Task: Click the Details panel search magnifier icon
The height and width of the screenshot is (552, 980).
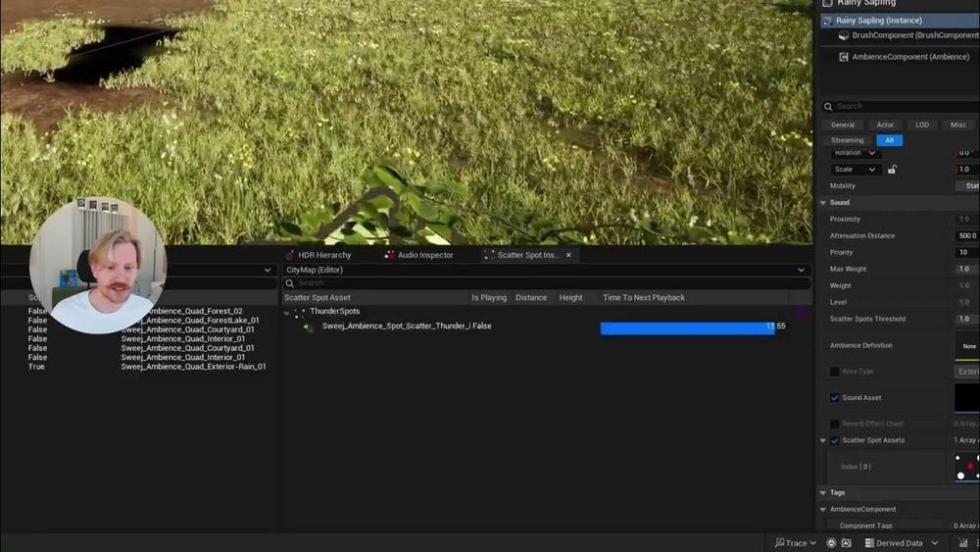Action: tap(828, 106)
